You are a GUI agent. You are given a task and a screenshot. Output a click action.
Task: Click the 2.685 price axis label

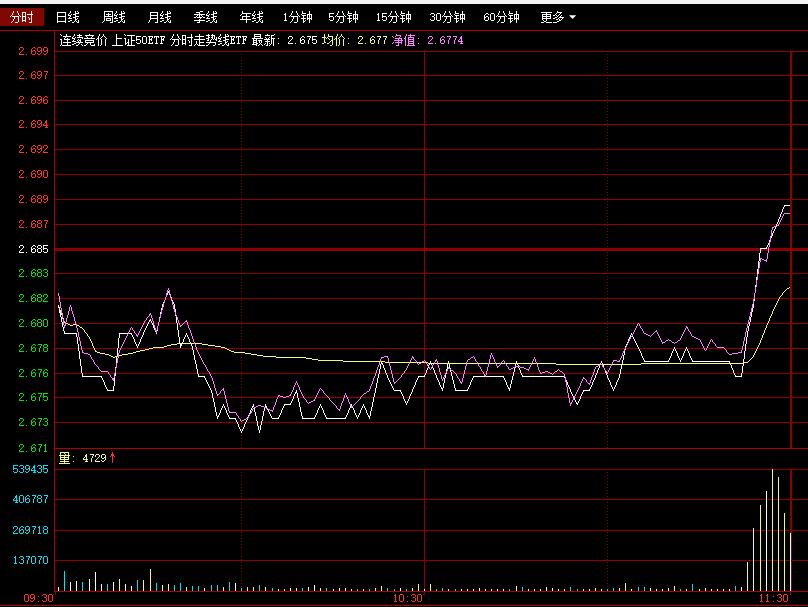pos(33,249)
